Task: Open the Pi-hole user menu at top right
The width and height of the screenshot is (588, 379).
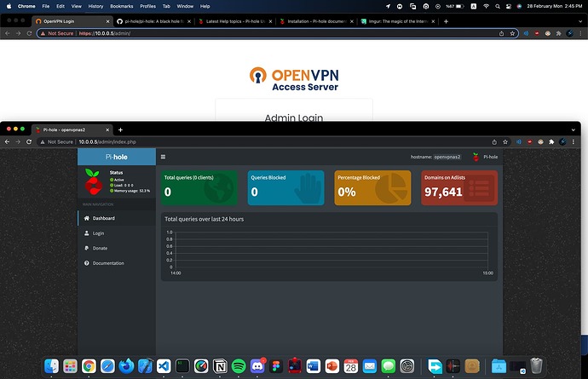Action: coord(485,157)
